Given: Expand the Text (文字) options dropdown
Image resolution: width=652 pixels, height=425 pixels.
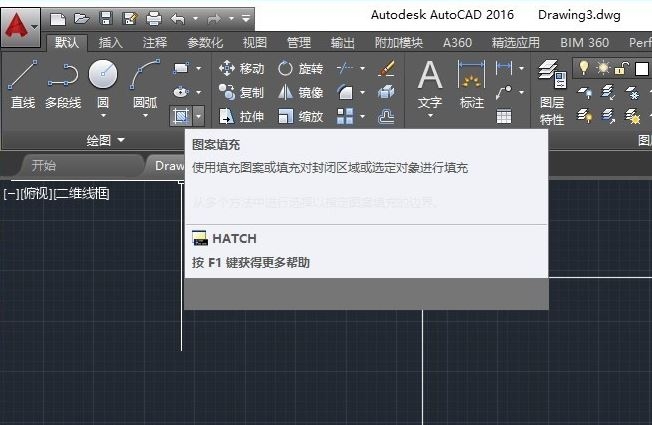Looking at the screenshot, I should point(430,115).
